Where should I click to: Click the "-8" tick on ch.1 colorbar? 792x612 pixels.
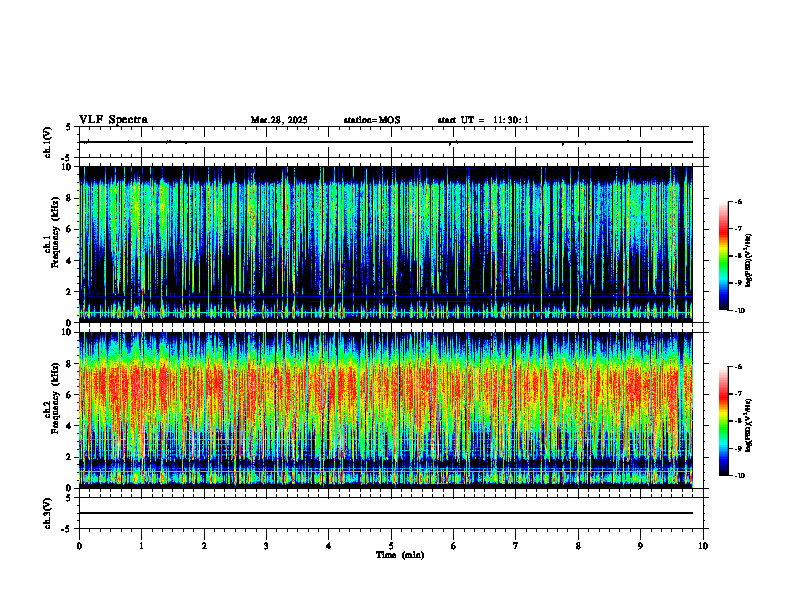(739, 256)
